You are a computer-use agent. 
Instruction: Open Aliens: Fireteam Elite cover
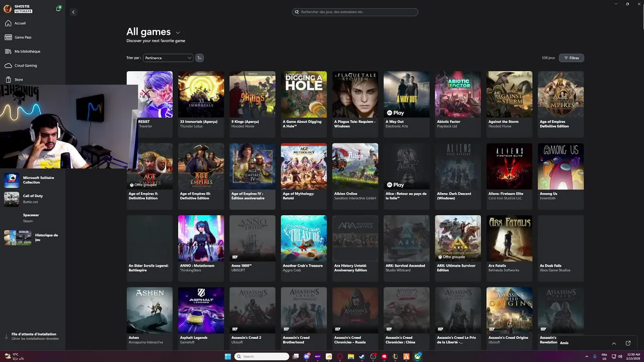click(x=509, y=166)
